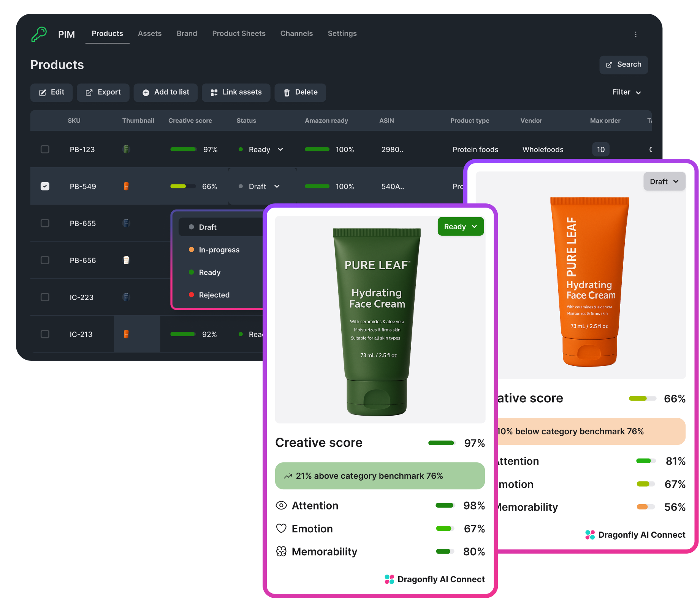
Task: Sort by the SKU column header
Action: tap(74, 121)
